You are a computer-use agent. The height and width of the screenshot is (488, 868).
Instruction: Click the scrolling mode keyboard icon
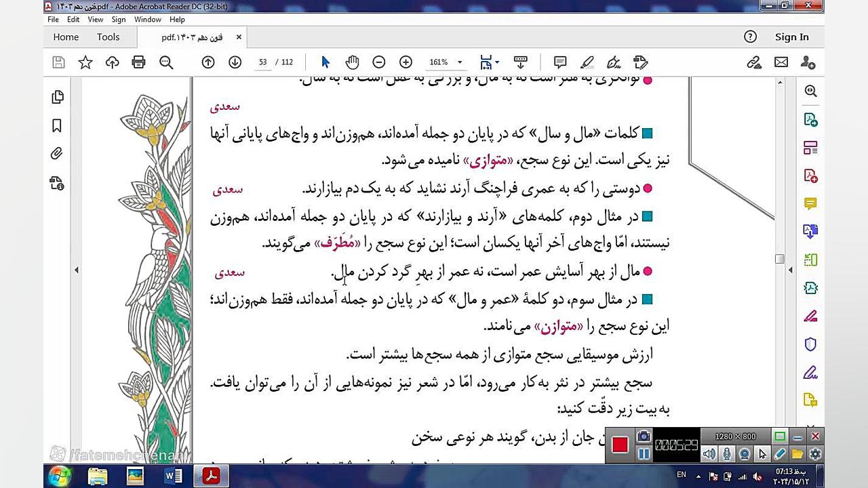(521, 62)
